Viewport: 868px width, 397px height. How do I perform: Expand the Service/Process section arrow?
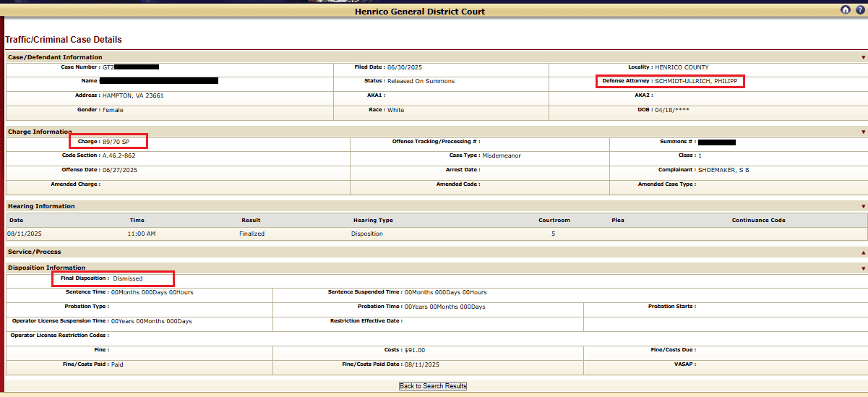click(x=863, y=252)
